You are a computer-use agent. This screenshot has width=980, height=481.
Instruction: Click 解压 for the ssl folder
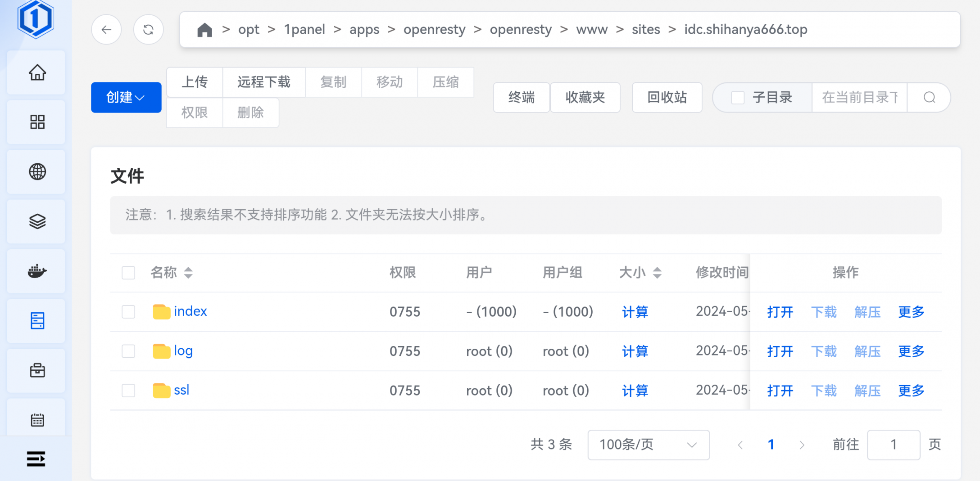point(867,390)
